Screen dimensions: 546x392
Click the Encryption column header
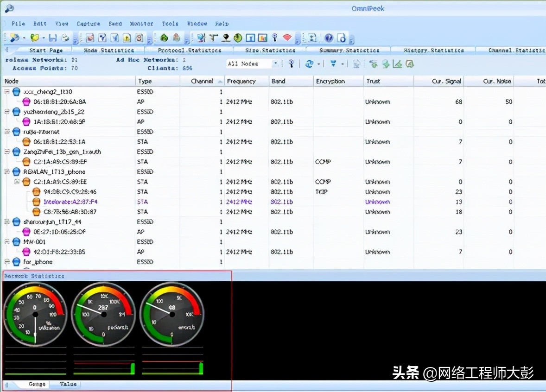pos(330,82)
